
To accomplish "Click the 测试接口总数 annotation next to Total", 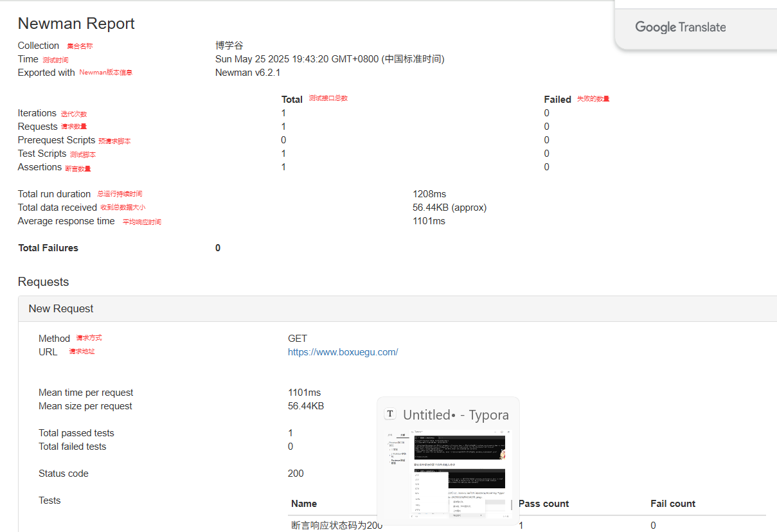I will point(329,99).
